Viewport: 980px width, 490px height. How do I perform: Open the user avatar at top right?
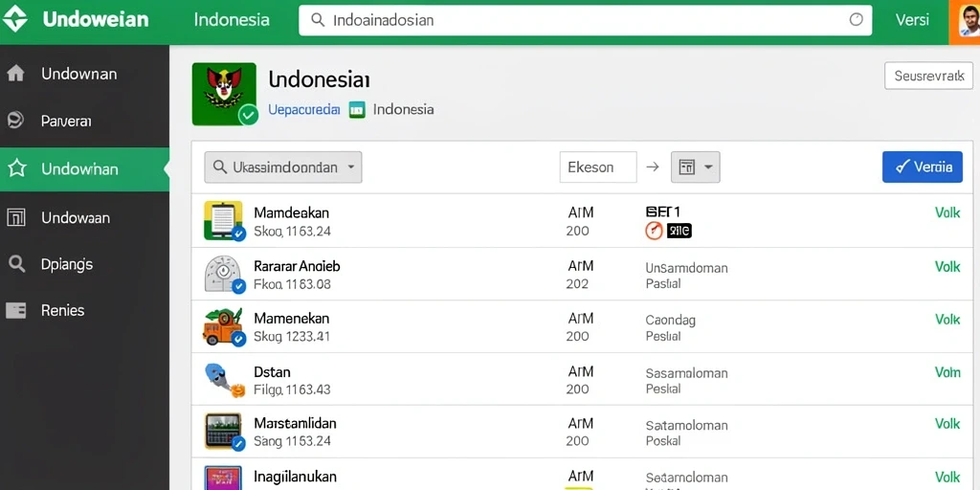[x=965, y=22]
